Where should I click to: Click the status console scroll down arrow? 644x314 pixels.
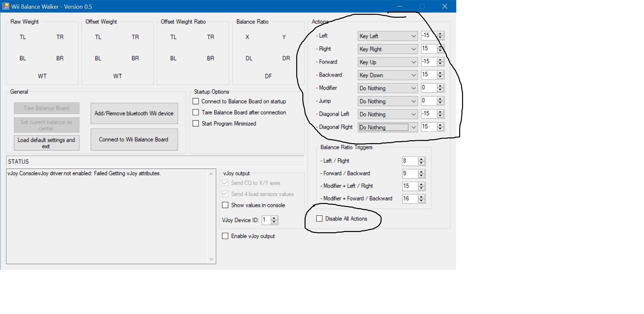pos(211,259)
